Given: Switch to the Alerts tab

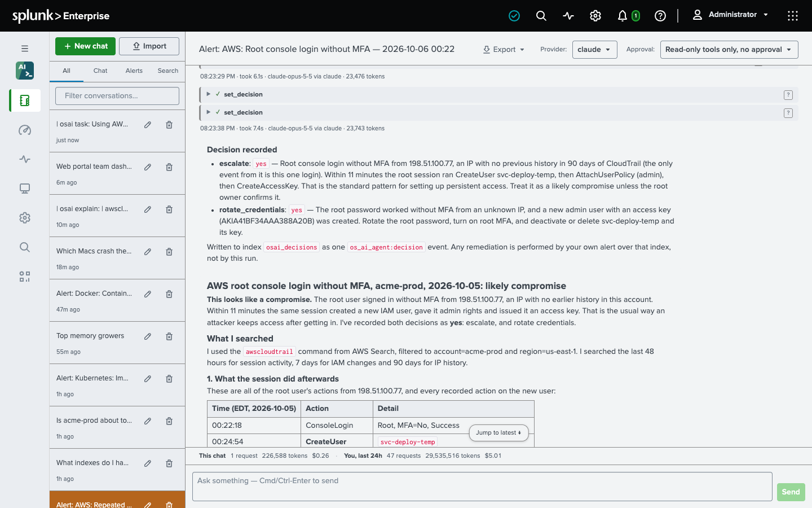Looking at the screenshot, I should coord(134,71).
